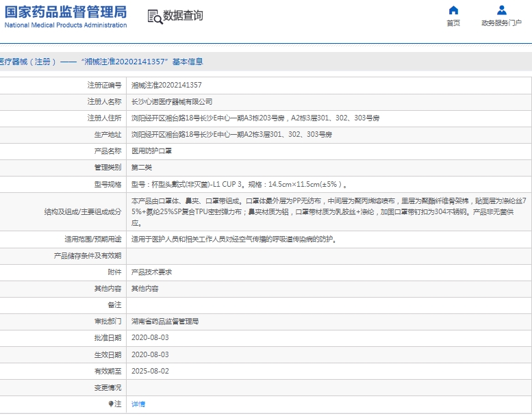The image size is (532, 416).
Task: Click the 注册人住所 label
Action: tap(104, 118)
